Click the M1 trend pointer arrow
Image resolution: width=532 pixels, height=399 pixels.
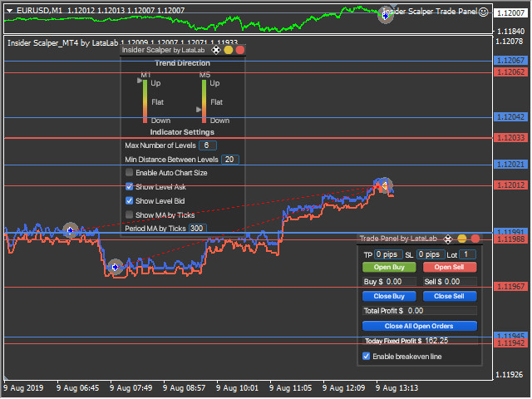(x=140, y=81)
